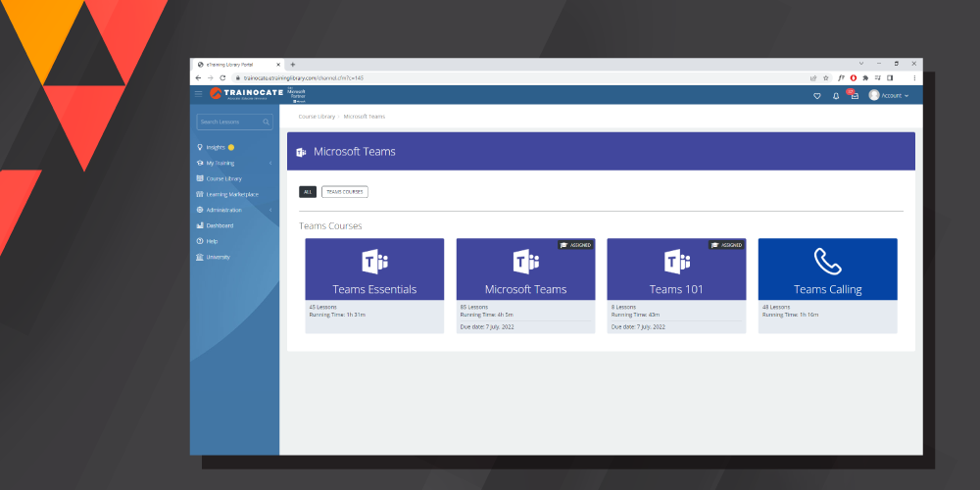Open the browser side panel icon
This screenshot has height=490, width=980.
click(x=890, y=78)
